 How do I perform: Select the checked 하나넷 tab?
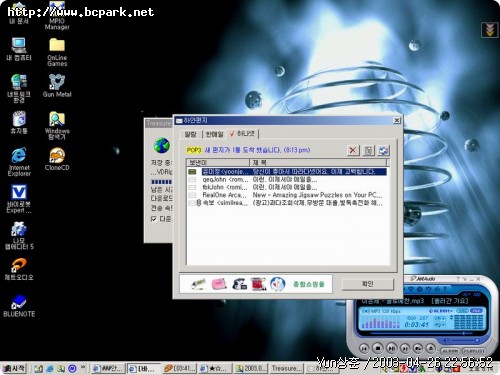(243, 134)
